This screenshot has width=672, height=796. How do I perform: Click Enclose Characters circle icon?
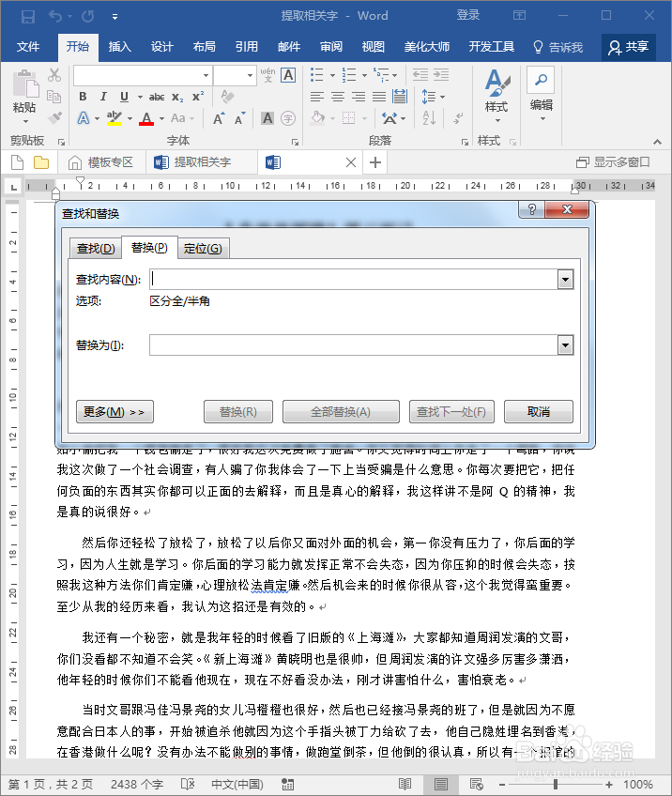[x=288, y=118]
